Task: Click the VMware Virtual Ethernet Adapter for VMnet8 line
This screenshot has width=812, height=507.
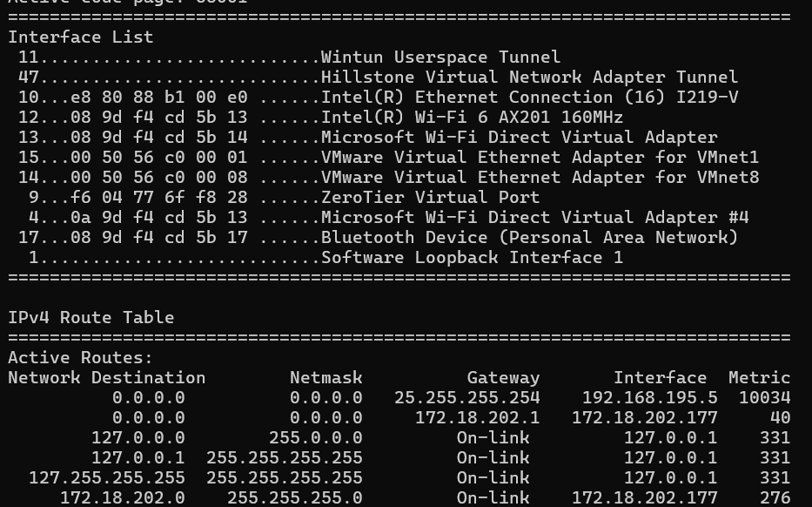Action: [x=540, y=177]
